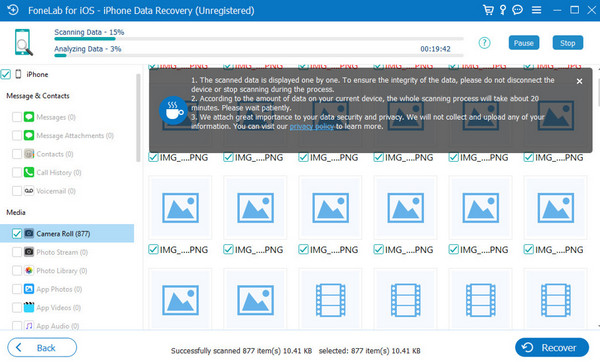This screenshot has height=362, width=600.
Task: Stop the scan
Action: (568, 43)
